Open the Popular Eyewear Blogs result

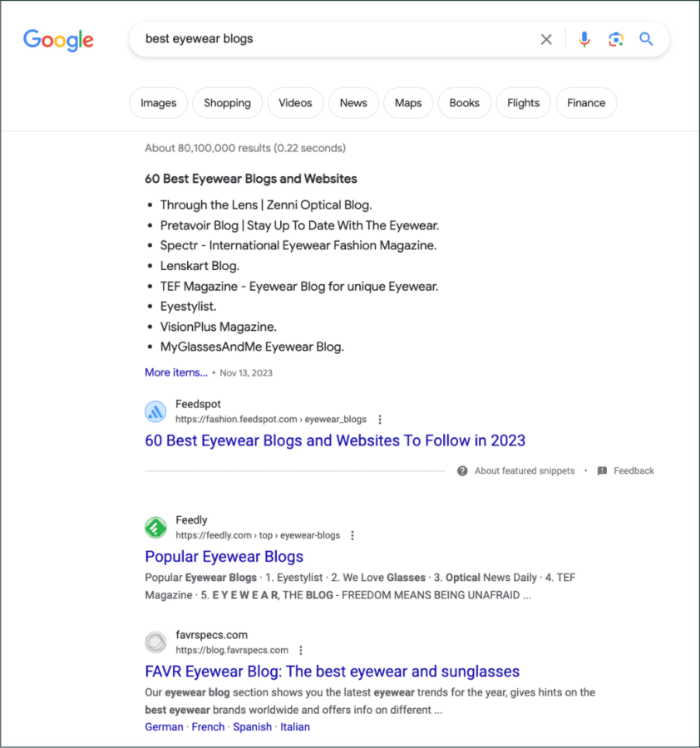pyautogui.click(x=224, y=556)
